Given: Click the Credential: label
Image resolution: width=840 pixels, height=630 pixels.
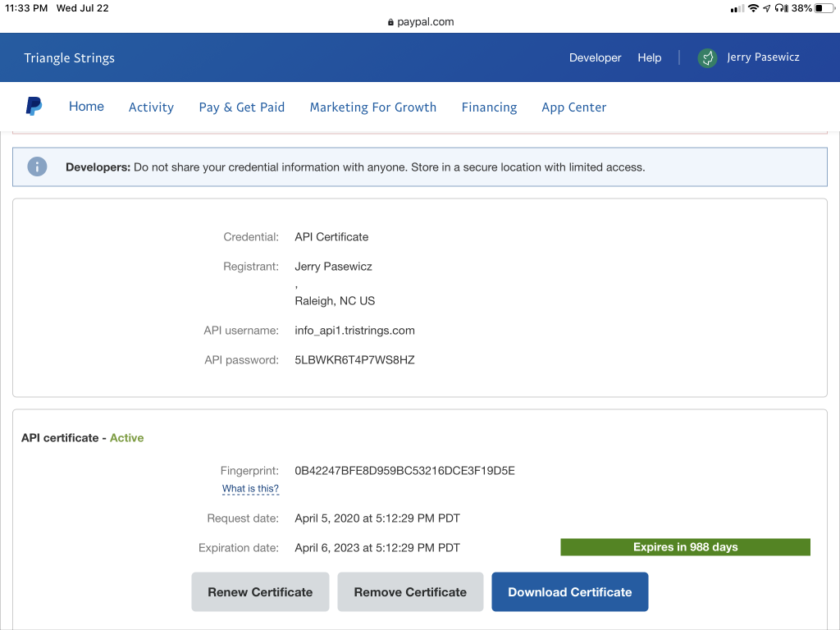Looking at the screenshot, I should pyautogui.click(x=251, y=237).
